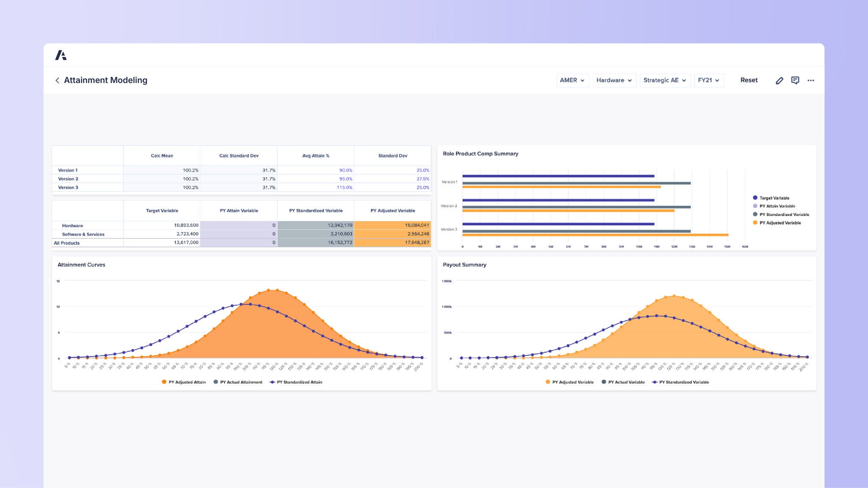Open the FY21 fiscal year dropdown
The width and height of the screenshot is (868, 488).
point(708,80)
